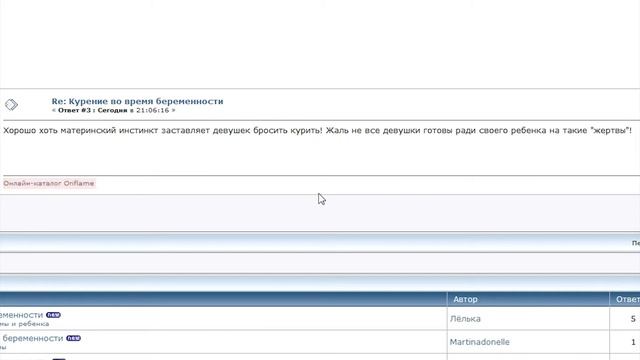Open the profile of author Martinadonelle
The width and height of the screenshot is (640, 360).
480,342
